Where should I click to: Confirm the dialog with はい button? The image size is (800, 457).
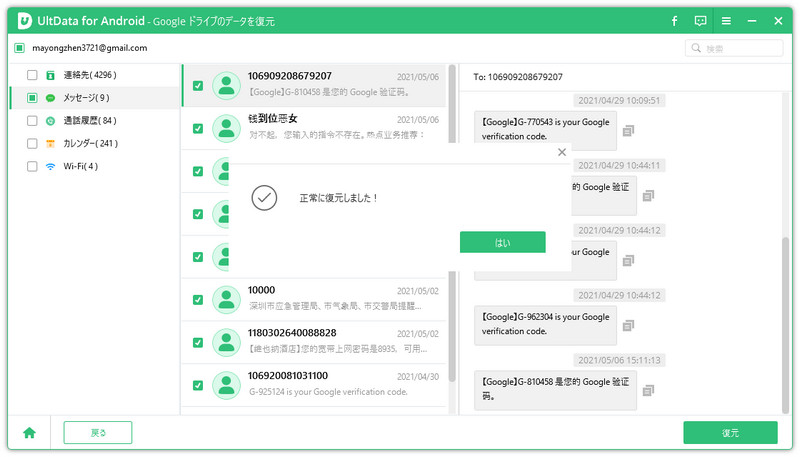pyautogui.click(x=503, y=242)
